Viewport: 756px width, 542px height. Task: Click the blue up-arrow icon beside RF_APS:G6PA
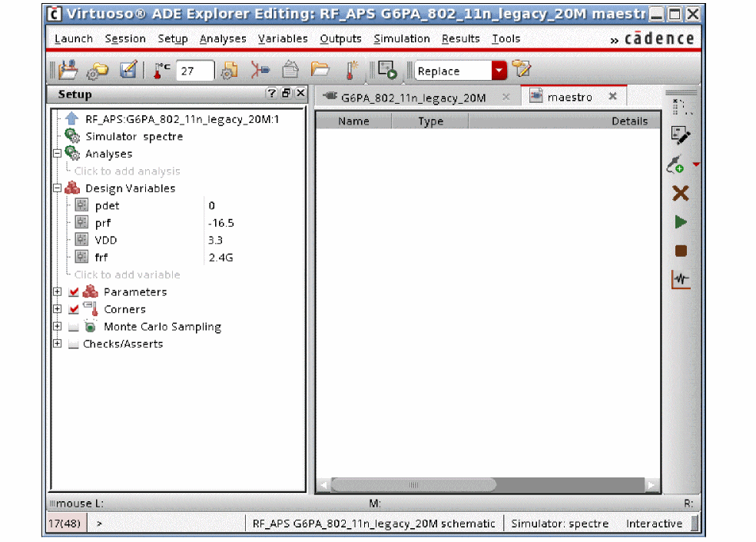[x=72, y=118]
